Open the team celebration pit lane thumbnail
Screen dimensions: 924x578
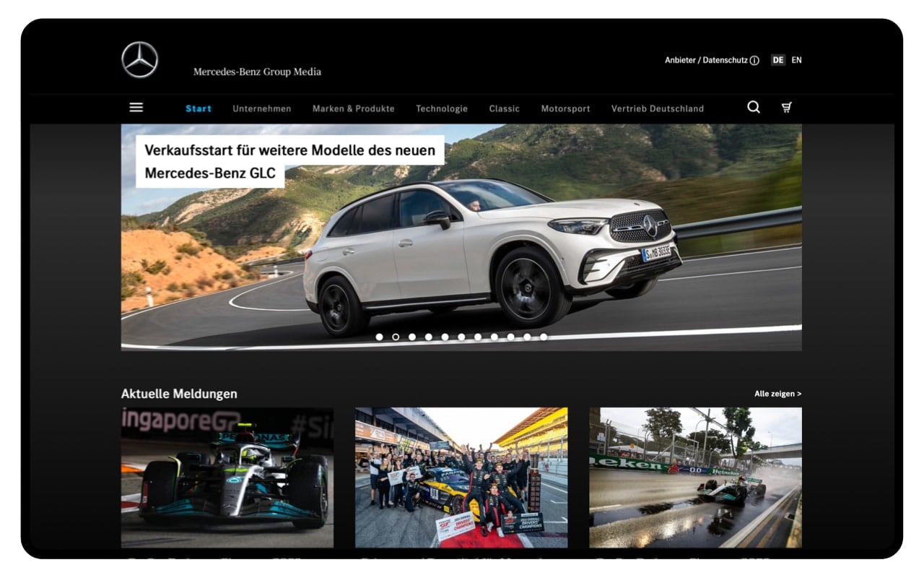[x=461, y=478]
